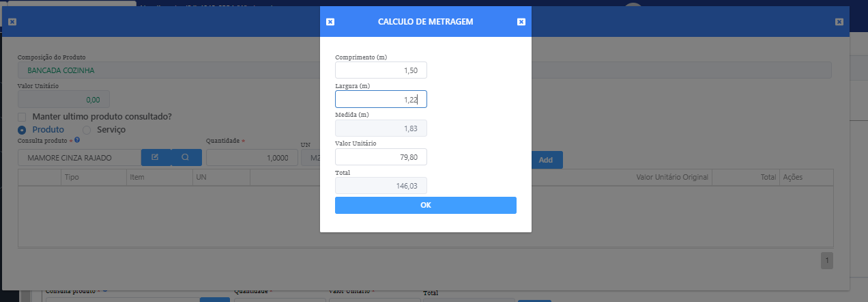Click the Quantidade input field

tap(252, 158)
